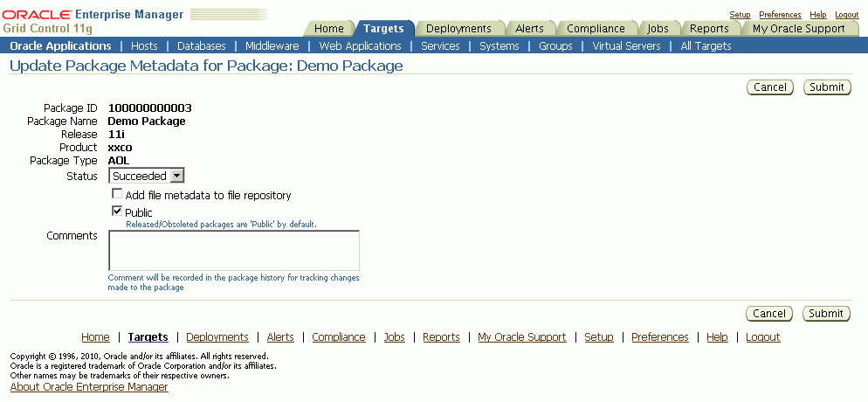Screen dimensions: 868x402
Task: Enable Add file metadata to file repository
Action: (117, 194)
